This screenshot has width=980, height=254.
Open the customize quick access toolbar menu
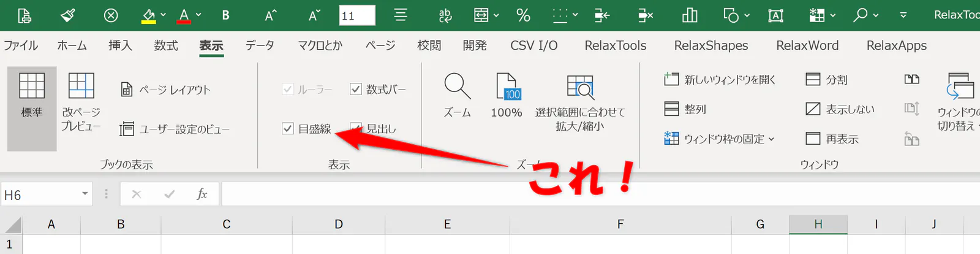[903, 15]
